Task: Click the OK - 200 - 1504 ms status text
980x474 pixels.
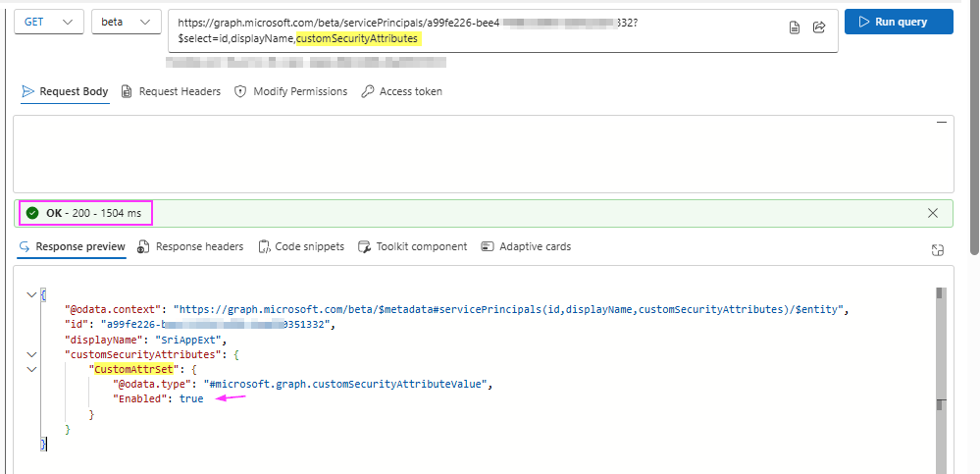Action: [93, 214]
